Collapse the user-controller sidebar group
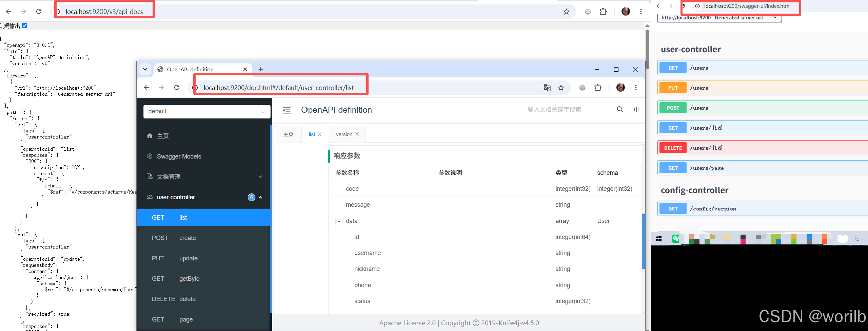868x331 pixels. [x=203, y=197]
